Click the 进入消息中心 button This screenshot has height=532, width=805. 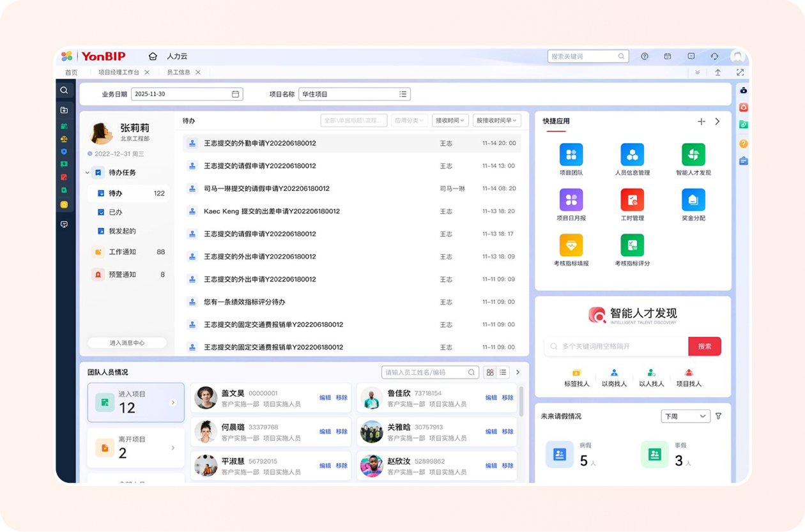127,343
